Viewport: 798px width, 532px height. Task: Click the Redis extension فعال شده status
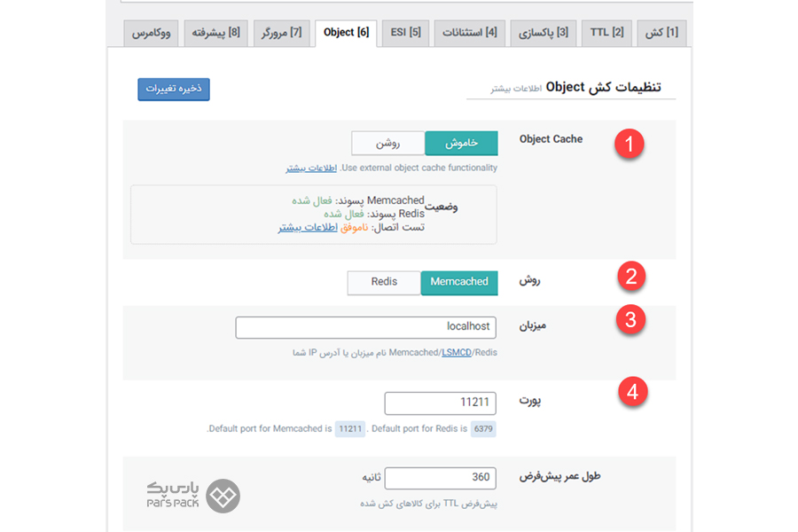(x=344, y=214)
